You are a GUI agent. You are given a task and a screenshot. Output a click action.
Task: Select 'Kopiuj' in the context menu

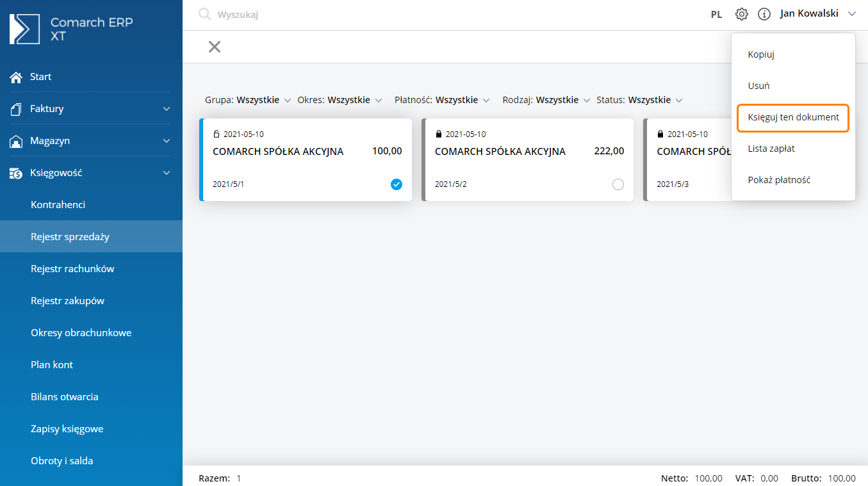761,54
